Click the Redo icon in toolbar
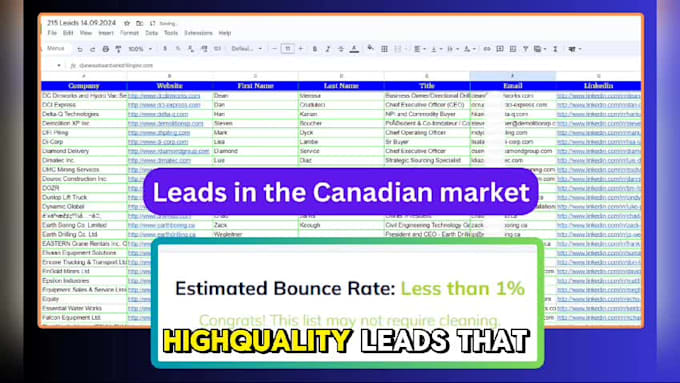 coord(92,49)
